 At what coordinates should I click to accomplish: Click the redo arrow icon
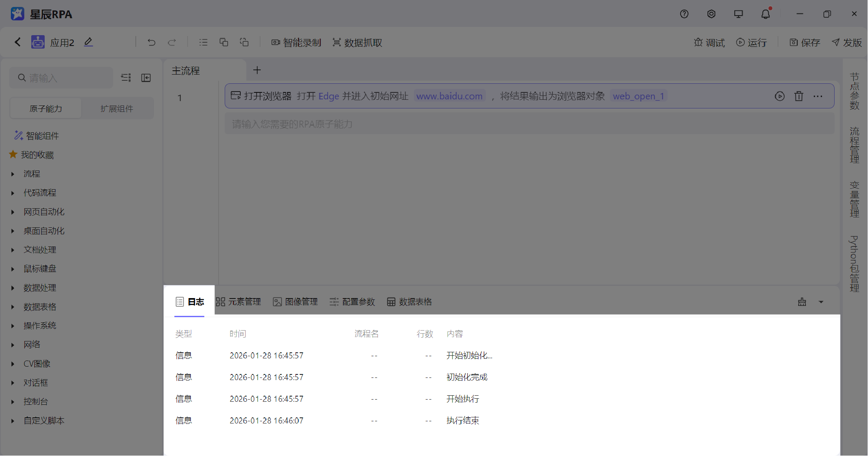[172, 42]
